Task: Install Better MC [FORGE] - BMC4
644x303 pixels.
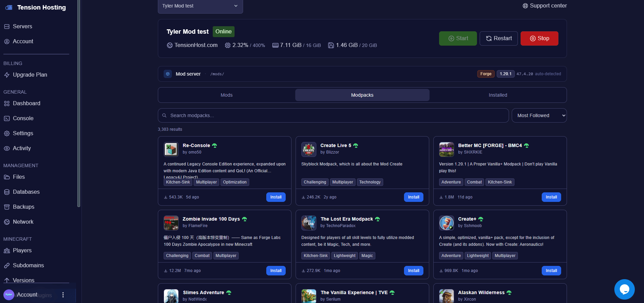Action: (551, 197)
